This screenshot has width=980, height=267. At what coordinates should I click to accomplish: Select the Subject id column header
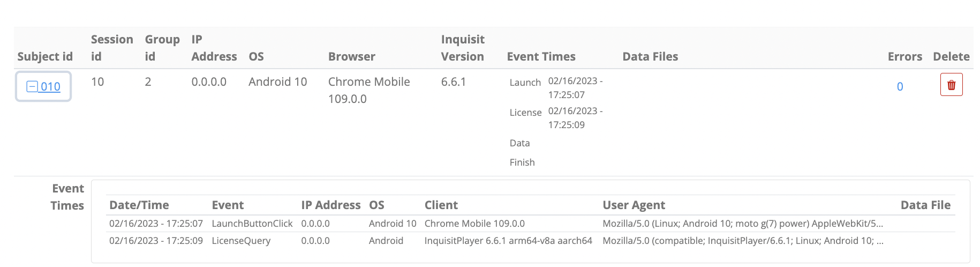45,56
